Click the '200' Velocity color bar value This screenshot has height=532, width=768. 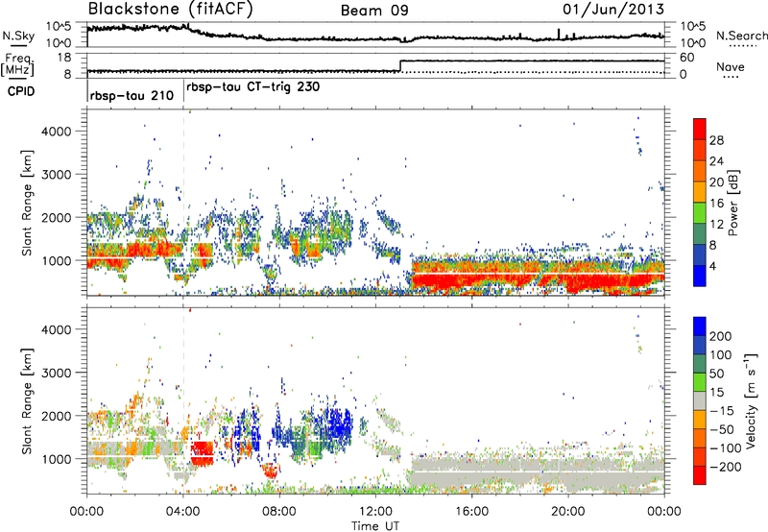point(721,336)
